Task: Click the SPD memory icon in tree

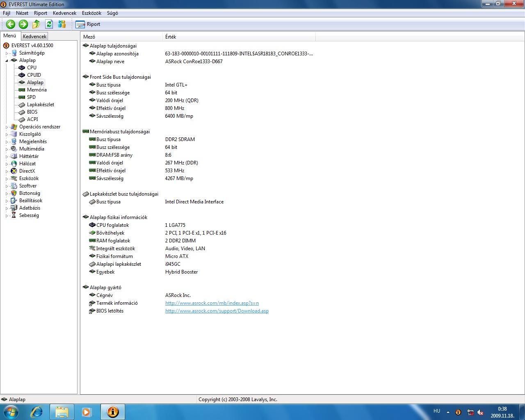Action: pos(22,97)
